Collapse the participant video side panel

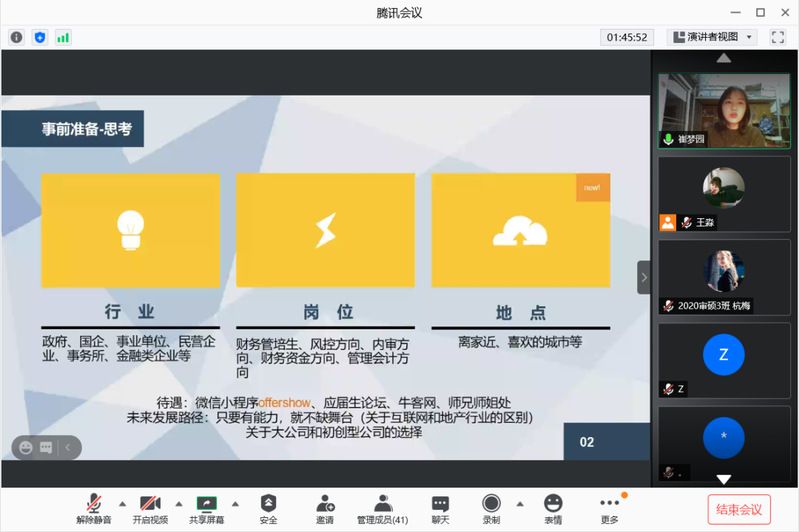point(644,277)
